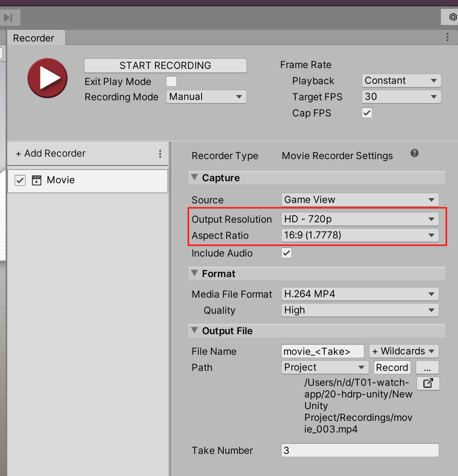Click the Step frame forward toolbar icon
Image resolution: width=458 pixels, height=476 pixels.
(8, 18)
